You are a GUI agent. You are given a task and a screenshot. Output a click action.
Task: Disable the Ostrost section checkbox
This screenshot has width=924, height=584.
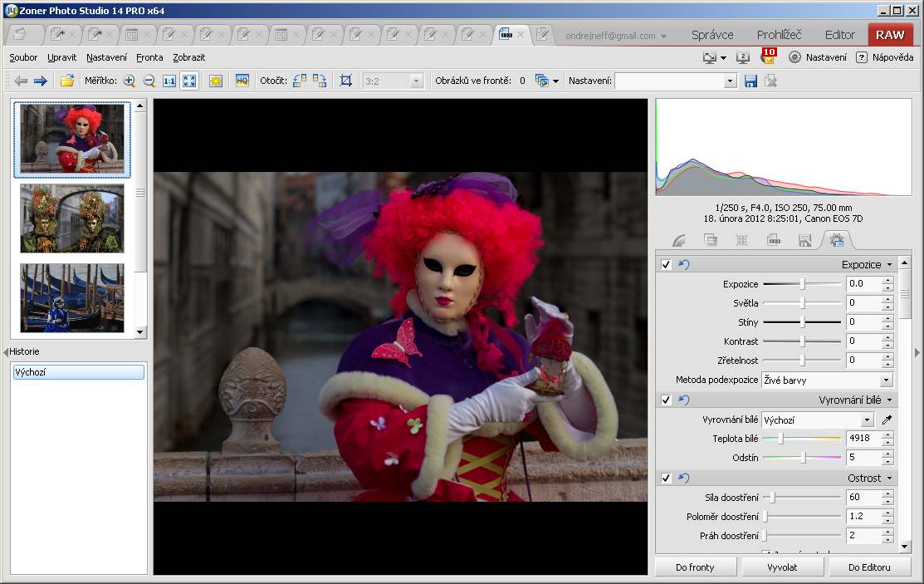[x=666, y=478]
